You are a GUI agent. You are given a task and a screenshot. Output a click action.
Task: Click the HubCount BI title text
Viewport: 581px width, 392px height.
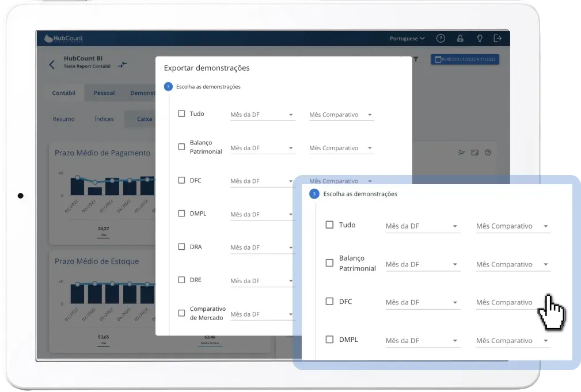(83, 58)
